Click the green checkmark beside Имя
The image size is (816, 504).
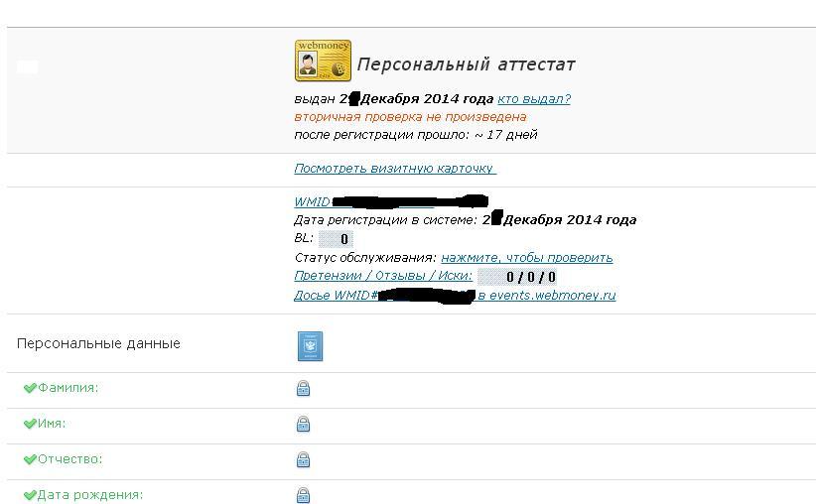[x=30, y=424]
